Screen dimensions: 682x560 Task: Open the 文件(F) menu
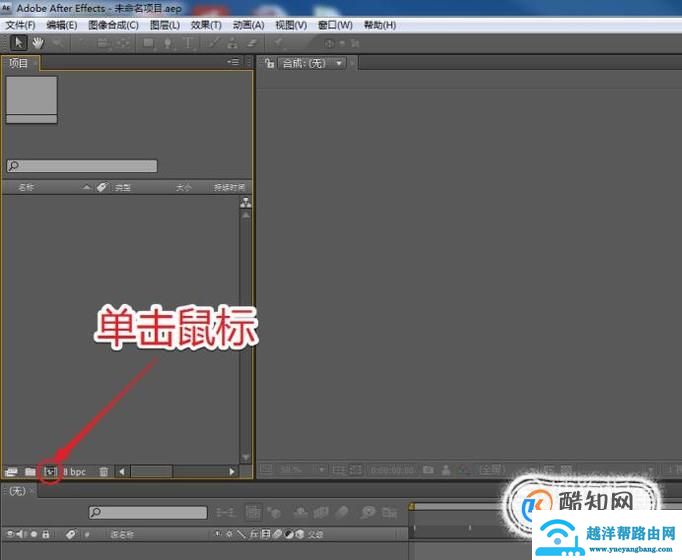point(20,25)
